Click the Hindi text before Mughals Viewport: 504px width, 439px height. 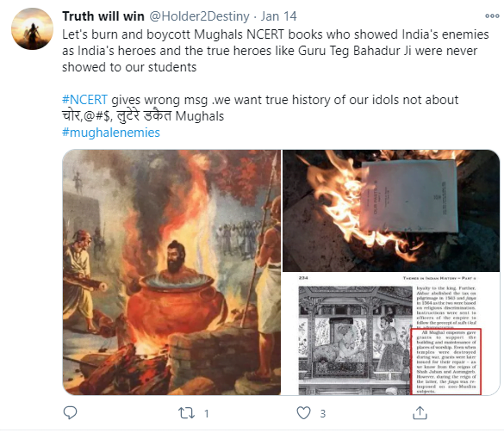pos(116,116)
